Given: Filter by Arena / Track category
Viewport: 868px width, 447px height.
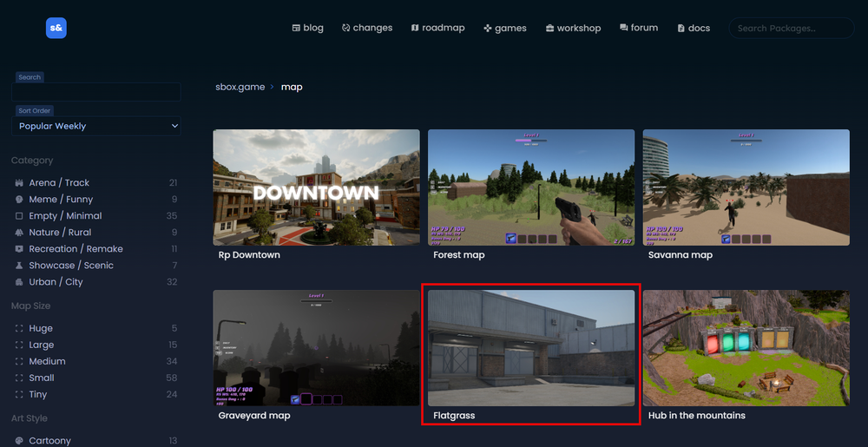Looking at the screenshot, I should pyautogui.click(x=95, y=182).
